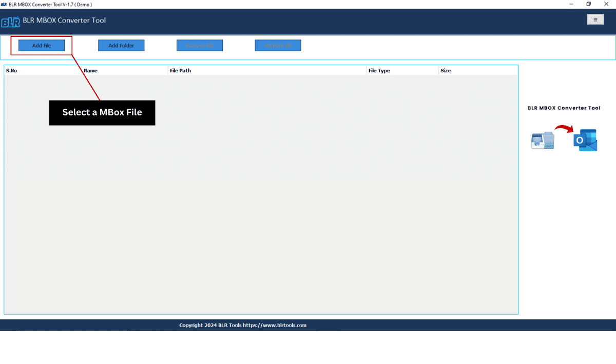Click the copyright blrtools.com footer text

[243, 325]
